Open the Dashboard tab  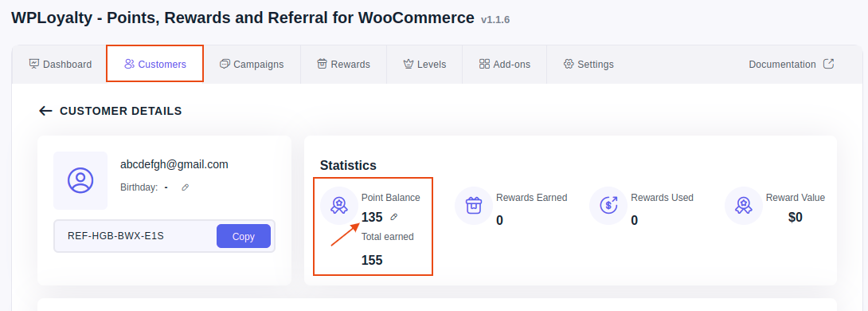[60, 65]
